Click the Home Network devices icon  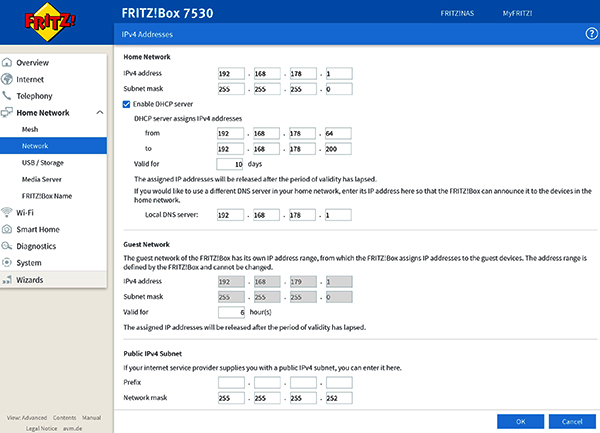(x=7, y=112)
